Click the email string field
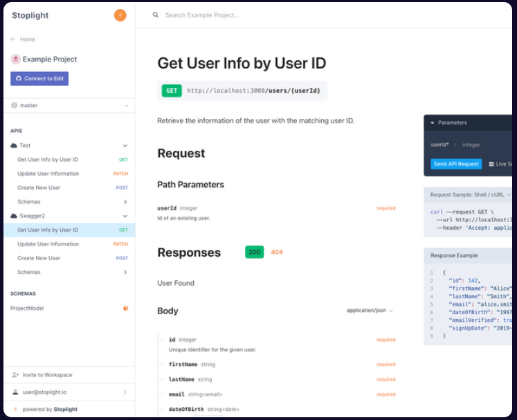This screenshot has width=517, height=420. click(196, 394)
